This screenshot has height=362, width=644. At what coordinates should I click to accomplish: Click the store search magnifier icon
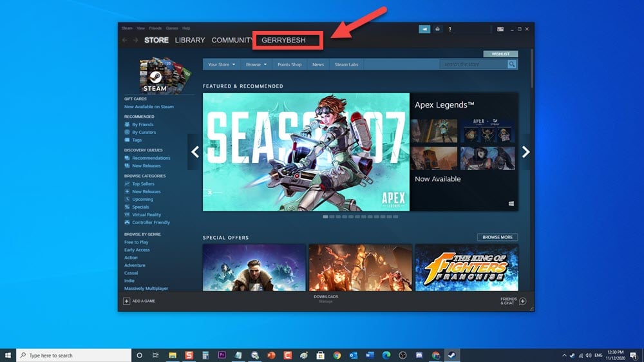(x=512, y=64)
